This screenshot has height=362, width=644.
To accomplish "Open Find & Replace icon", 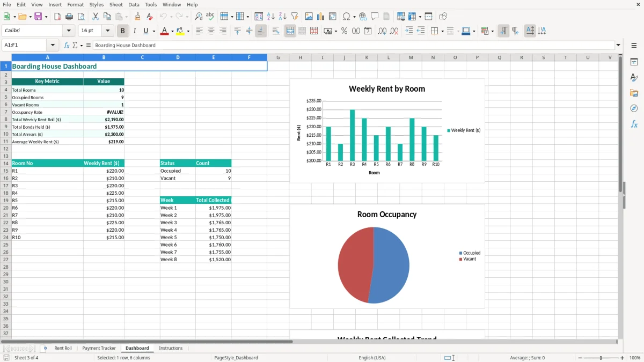I will (x=199, y=17).
